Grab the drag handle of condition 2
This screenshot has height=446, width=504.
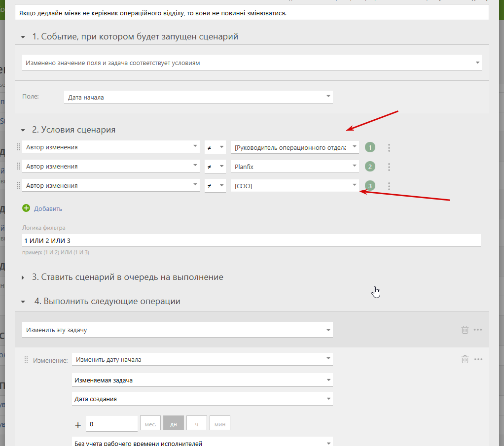[x=19, y=166]
